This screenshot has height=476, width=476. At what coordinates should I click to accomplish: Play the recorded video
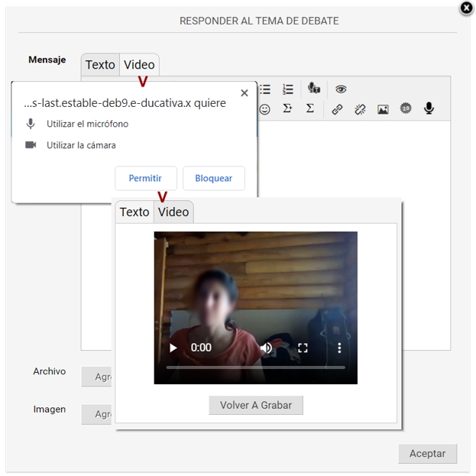pyautogui.click(x=173, y=348)
